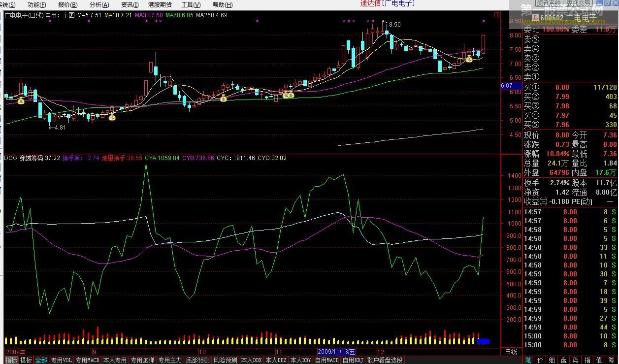The width and height of the screenshot is (619, 364).
Task: Select the 全部 indicator tab
Action: (41, 360)
